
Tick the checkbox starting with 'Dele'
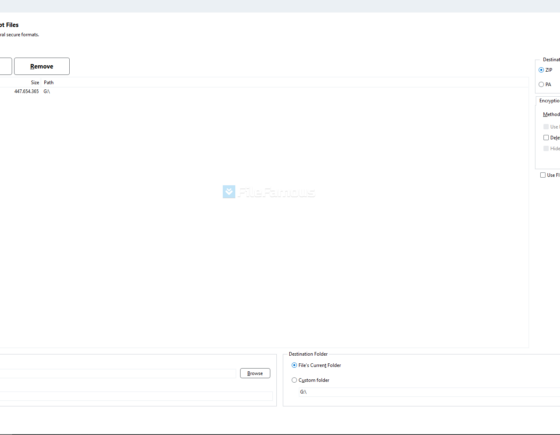(x=546, y=138)
